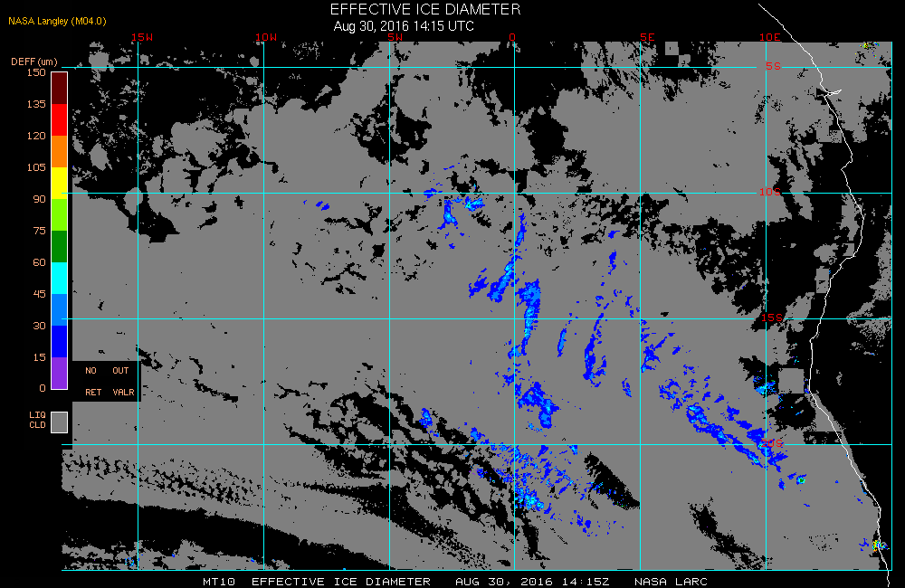This screenshot has height=588, width=905.
Task: Click the light green 75-90 color bar segment
Action: tap(60, 214)
